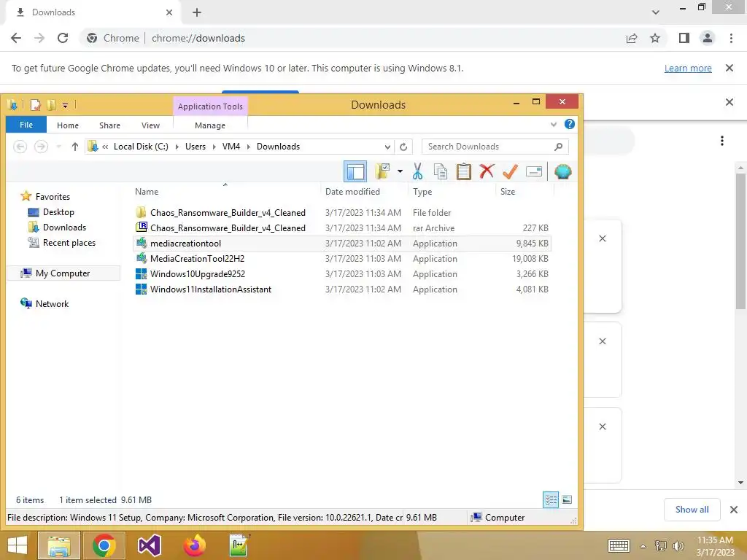Screen dimensions: 747x560
Task: Click quick access Properties icon in title bar
Action: tap(36, 105)
